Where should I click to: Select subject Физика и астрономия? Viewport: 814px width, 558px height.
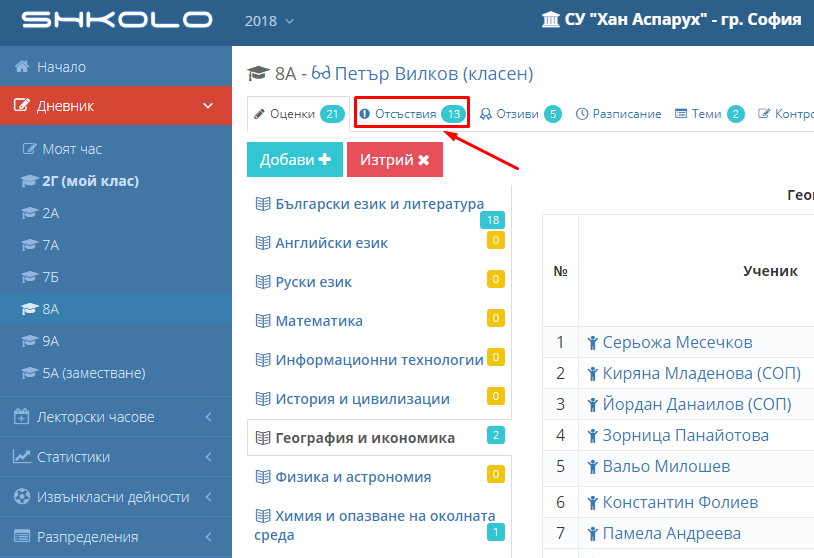[353, 477]
